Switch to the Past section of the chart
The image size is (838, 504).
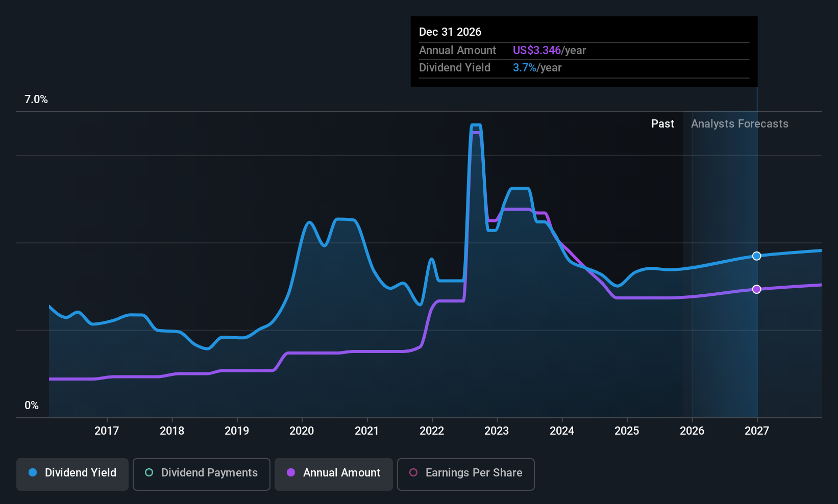[662, 123]
